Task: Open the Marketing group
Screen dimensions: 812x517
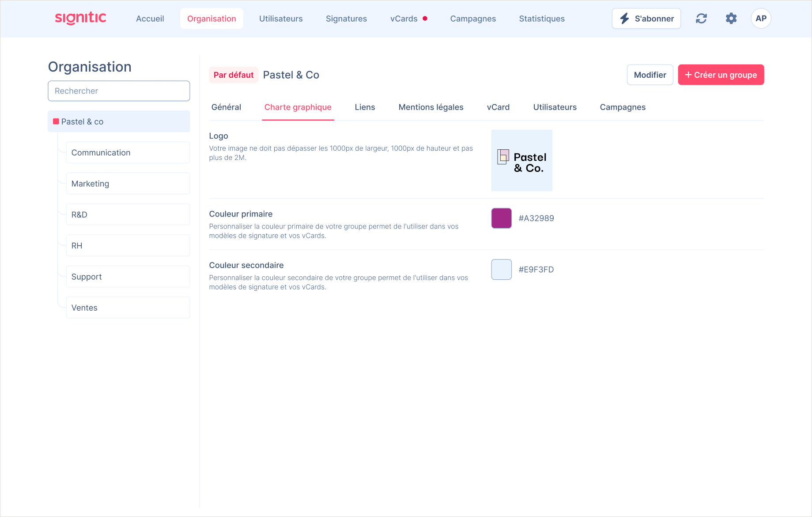Action: click(x=128, y=183)
